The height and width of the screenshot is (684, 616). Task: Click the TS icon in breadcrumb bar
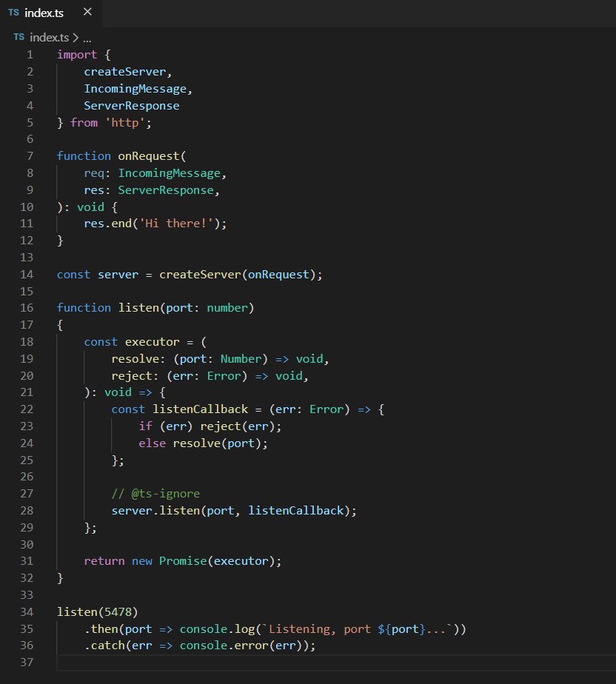(x=19, y=37)
